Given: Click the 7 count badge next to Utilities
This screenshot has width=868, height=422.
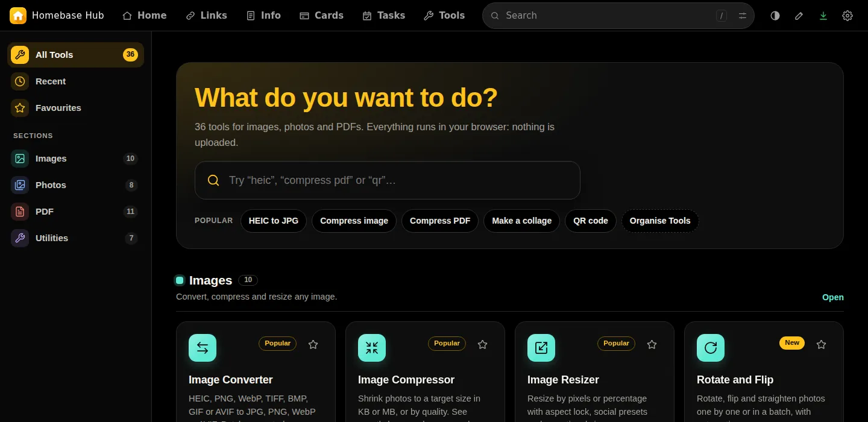Looking at the screenshot, I should [131, 238].
